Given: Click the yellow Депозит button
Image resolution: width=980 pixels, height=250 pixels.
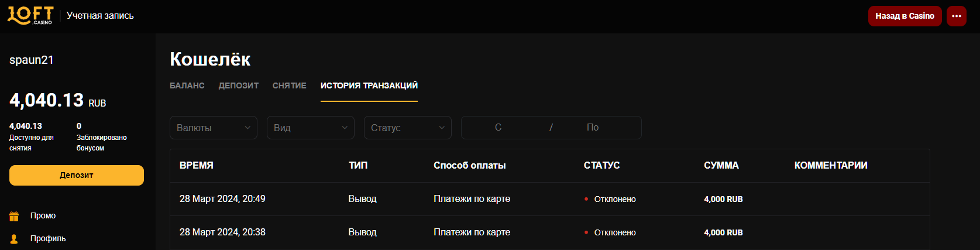Looking at the screenshot, I should (77, 175).
